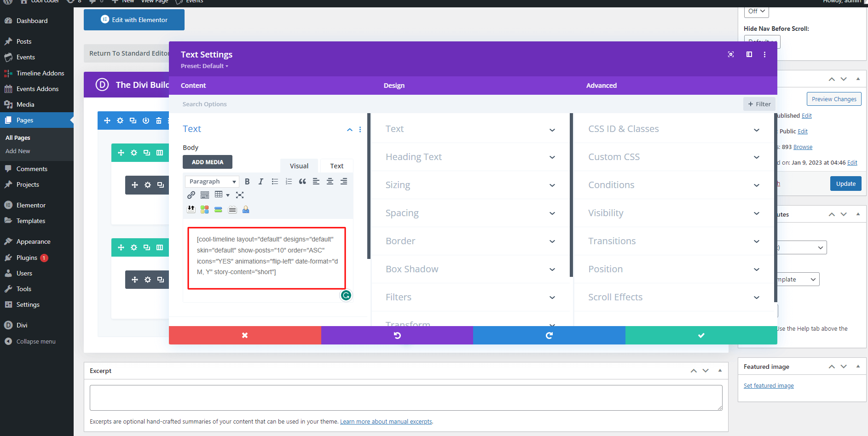Viewport: 868px width, 436px height.
Task: Click the shortcode text in body editor
Action: (x=267, y=256)
